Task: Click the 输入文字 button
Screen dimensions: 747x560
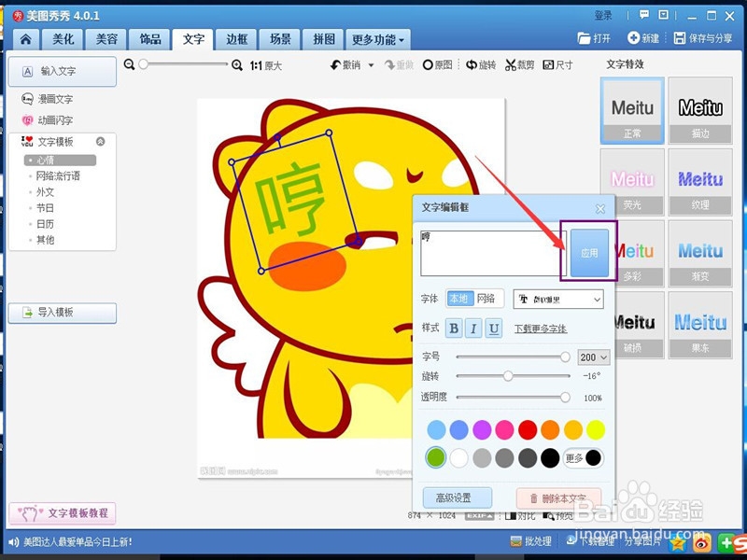Action: coord(63,72)
